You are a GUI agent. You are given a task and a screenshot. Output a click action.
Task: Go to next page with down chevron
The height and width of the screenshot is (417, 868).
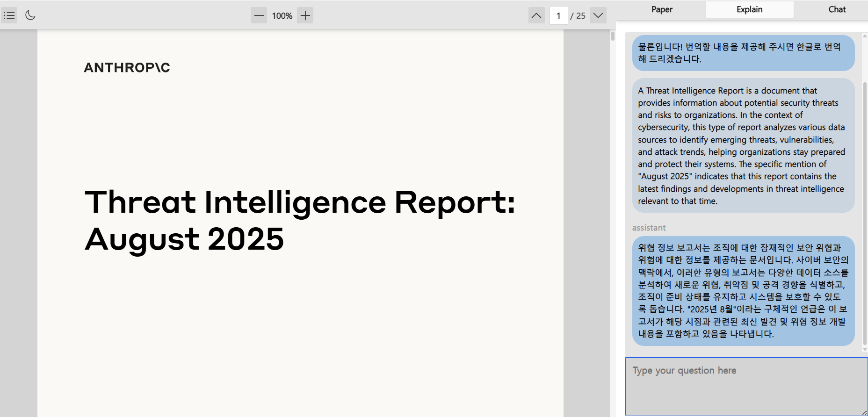pos(598,15)
